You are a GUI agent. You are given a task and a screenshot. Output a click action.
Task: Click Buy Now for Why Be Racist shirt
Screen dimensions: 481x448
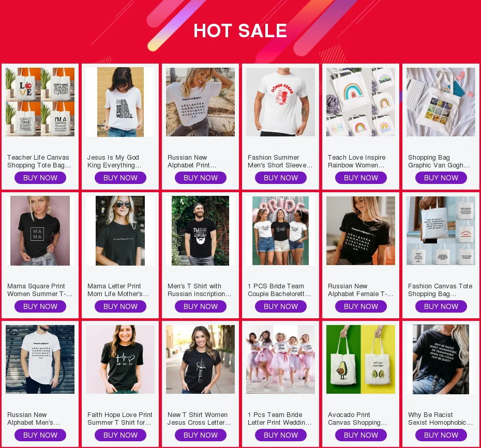[x=441, y=435]
